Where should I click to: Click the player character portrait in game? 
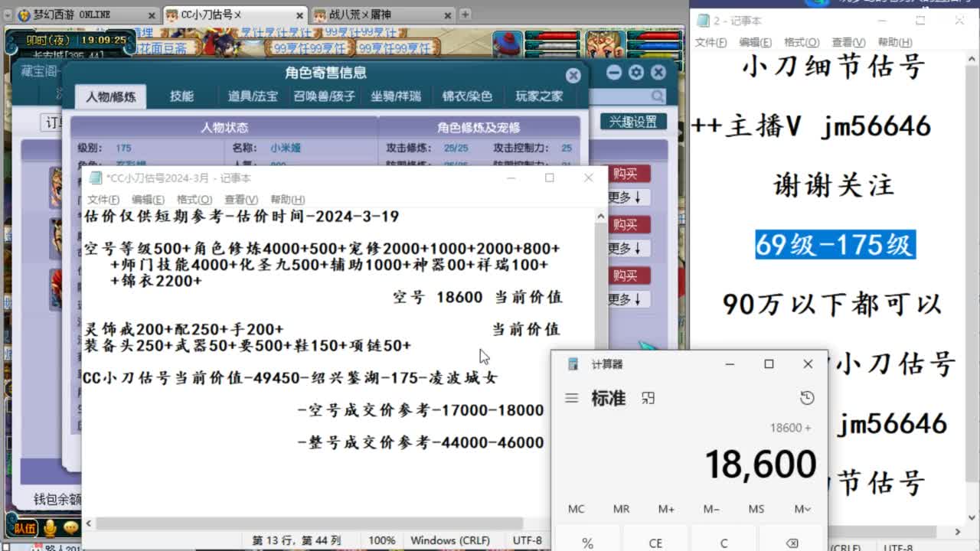click(604, 44)
